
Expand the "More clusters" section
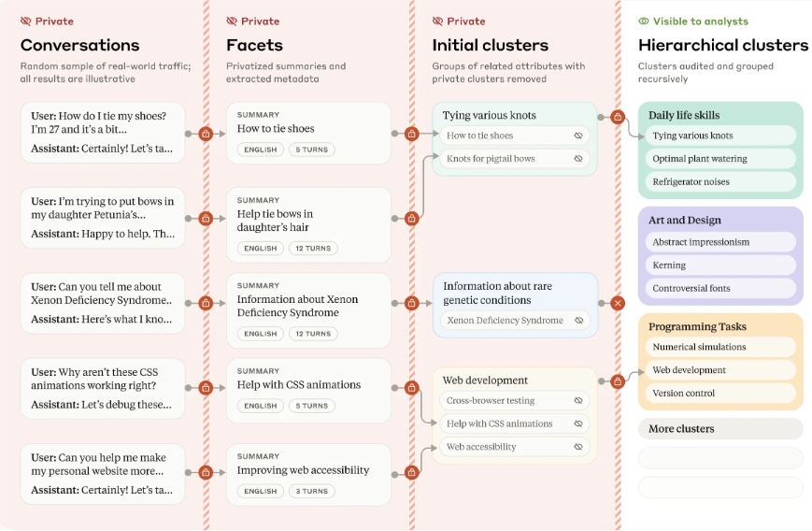719,429
